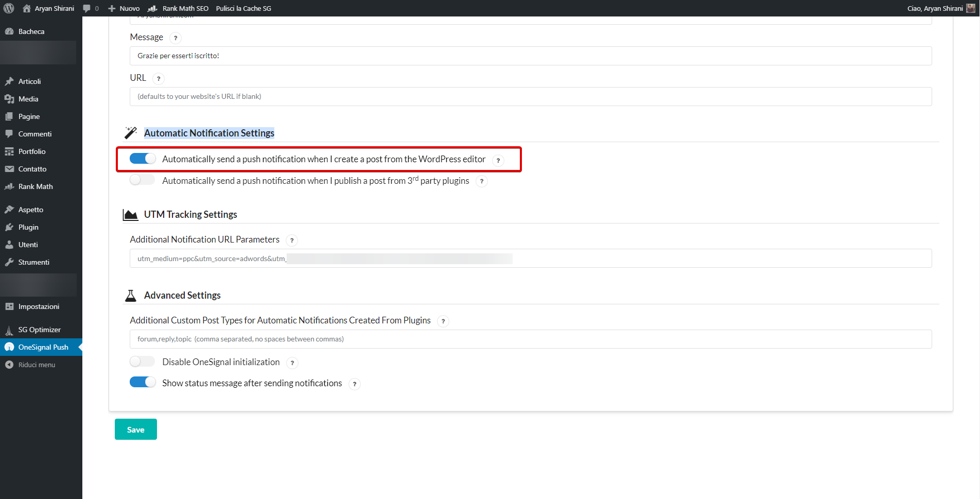The image size is (980, 499).
Task: Click the Save button
Action: 136,429
